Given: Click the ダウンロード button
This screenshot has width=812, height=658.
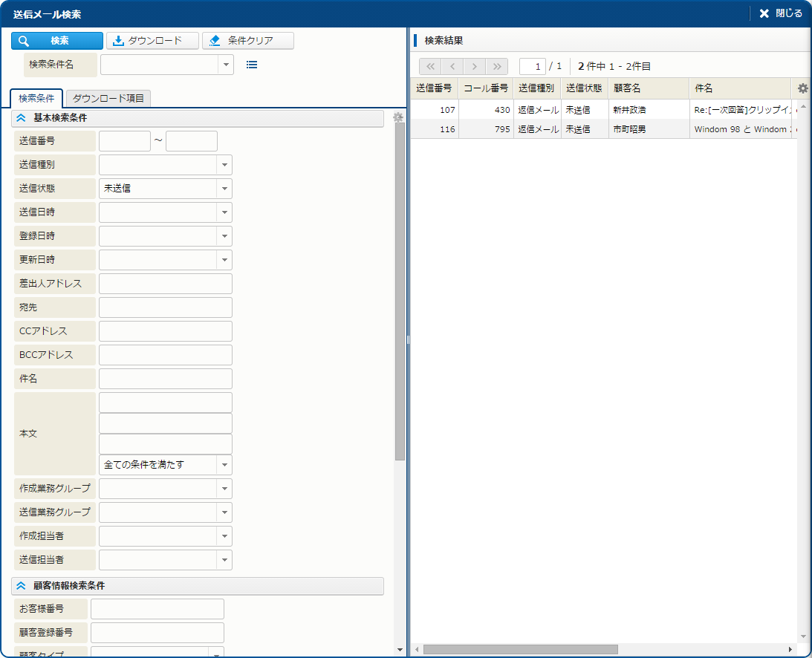Looking at the screenshot, I should tap(152, 41).
